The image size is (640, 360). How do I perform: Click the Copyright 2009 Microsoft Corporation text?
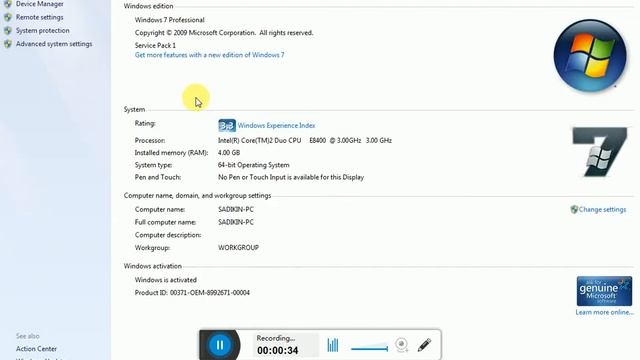coord(224,33)
